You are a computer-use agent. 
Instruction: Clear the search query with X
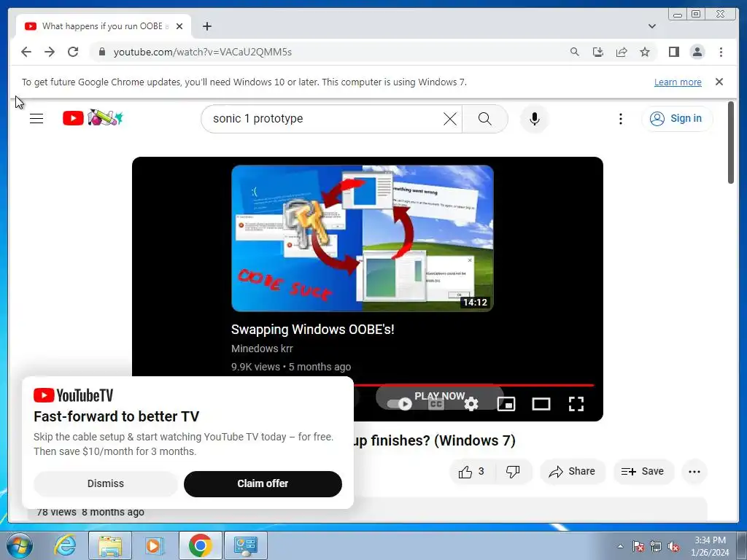click(449, 119)
